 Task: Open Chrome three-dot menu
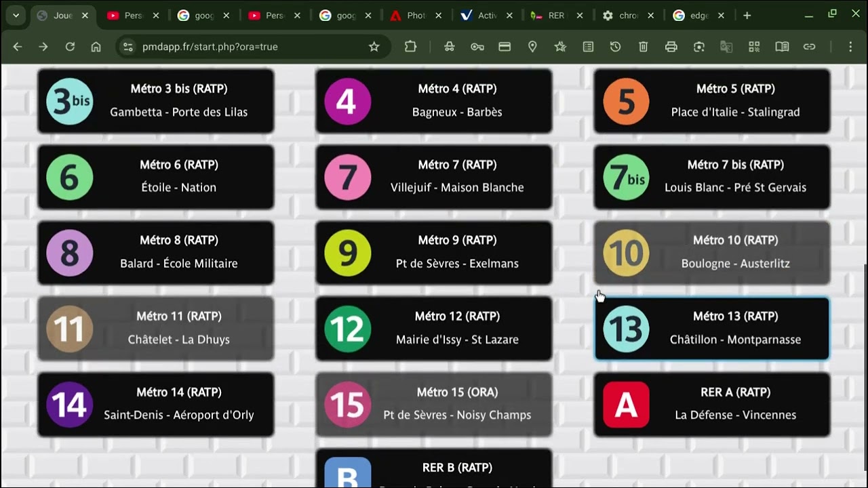click(850, 47)
